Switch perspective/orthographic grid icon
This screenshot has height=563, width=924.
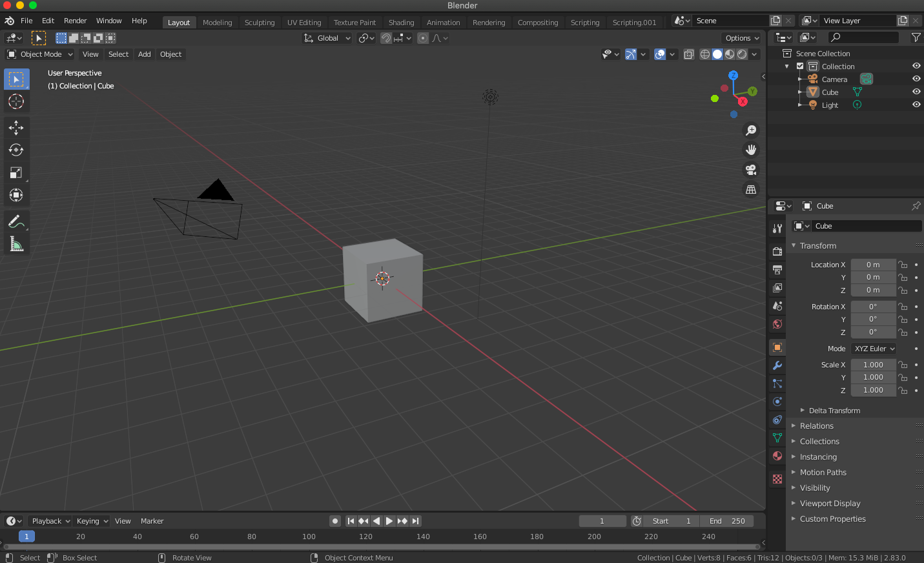pos(751,190)
